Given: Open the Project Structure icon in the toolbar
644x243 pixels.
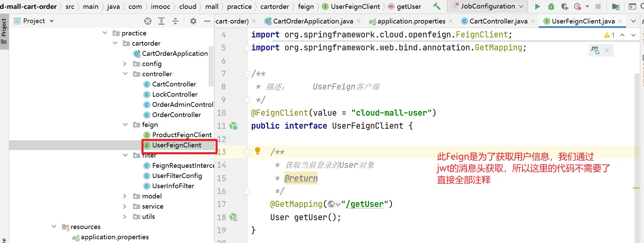Looking at the screenshot, I should (x=615, y=6).
